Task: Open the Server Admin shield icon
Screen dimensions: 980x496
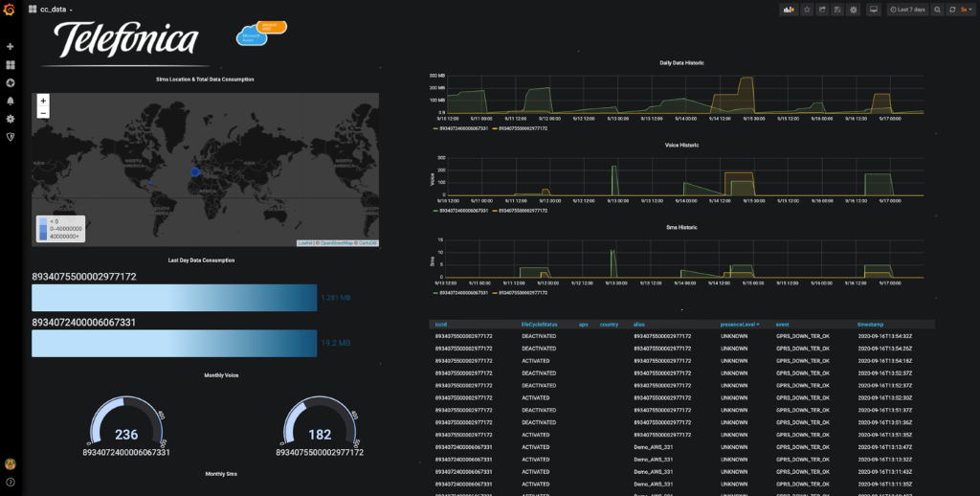Action: (x=11, y=137)
